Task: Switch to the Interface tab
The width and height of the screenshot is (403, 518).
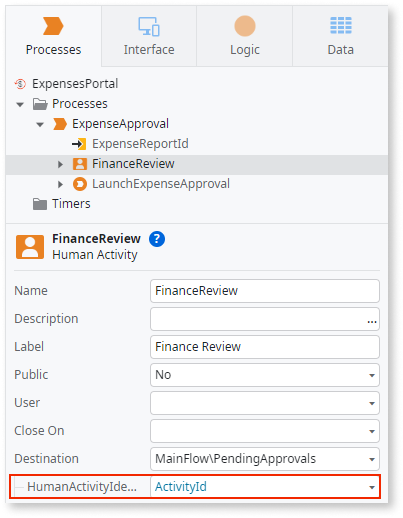Action: point(149,36)
